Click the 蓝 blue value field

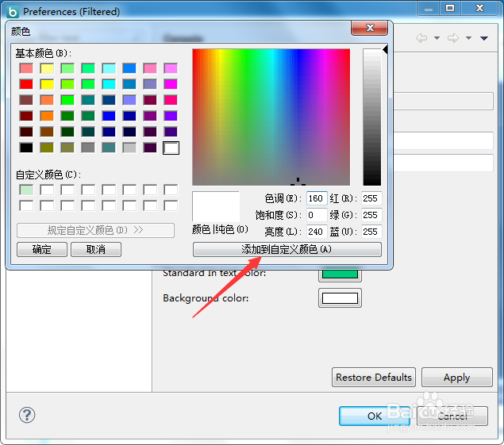click(371, 232)
